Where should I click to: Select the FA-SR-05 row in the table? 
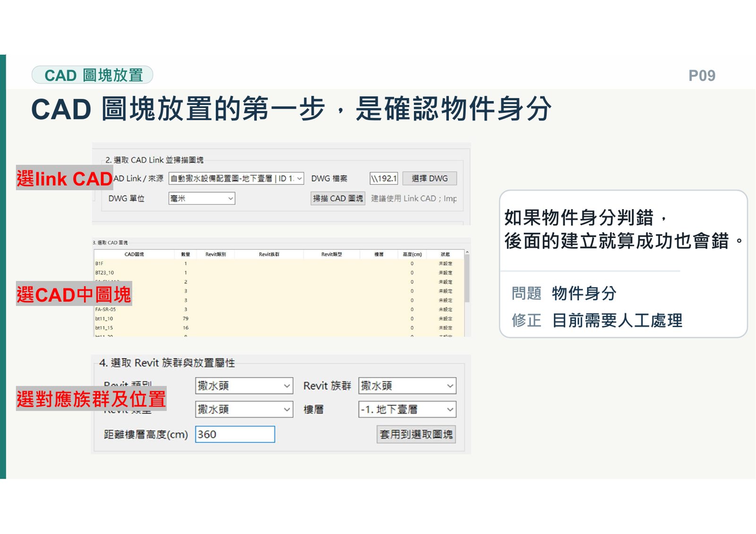[x=279, y=310]
